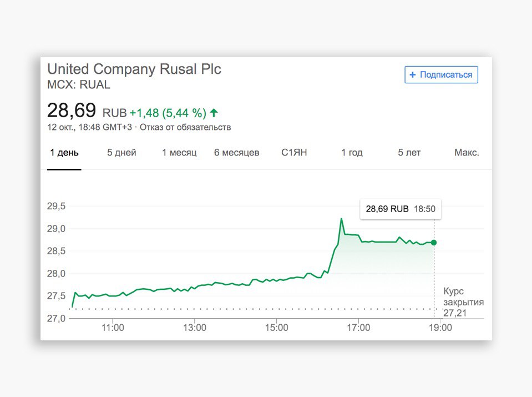
Task: Open the 1 месяц range tab
Action: click(x=179, y=153)
